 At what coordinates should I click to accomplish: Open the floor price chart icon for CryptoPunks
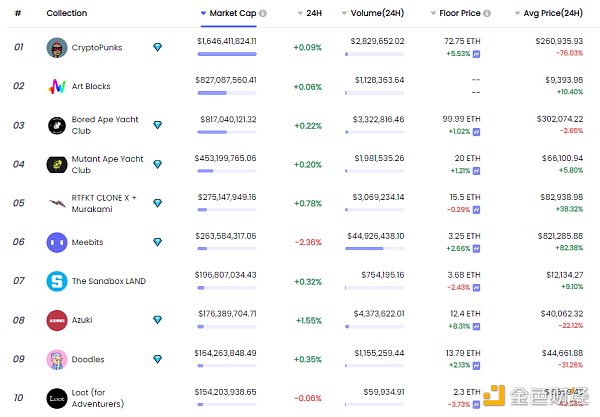(477, 53)
